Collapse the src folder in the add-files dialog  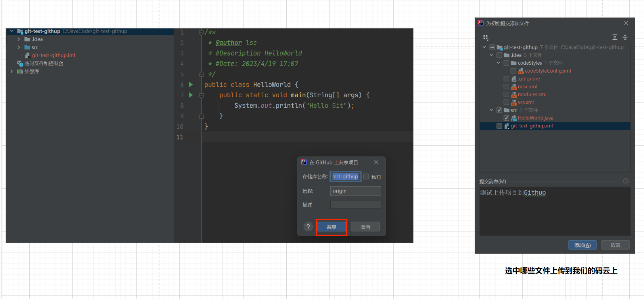(491, 110)
